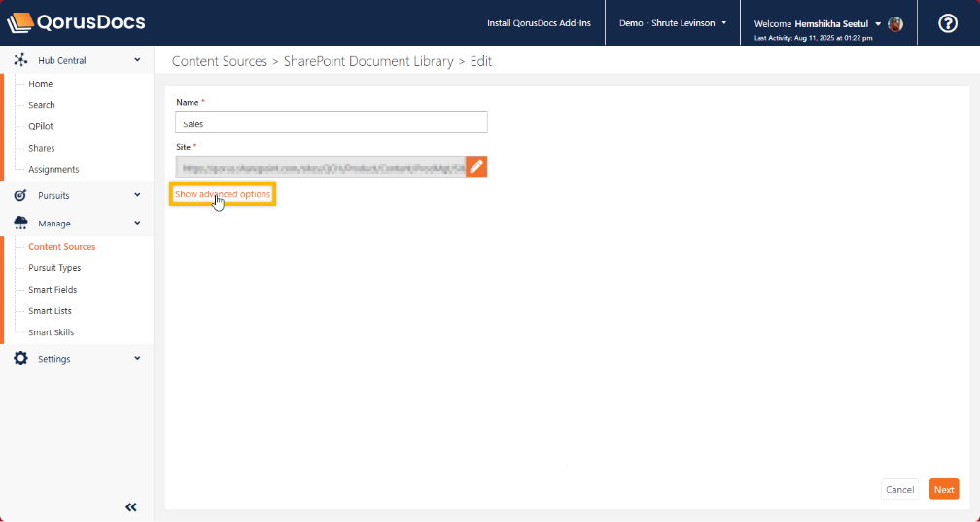Open Smart Lists in sidebar

pos(50,311)
